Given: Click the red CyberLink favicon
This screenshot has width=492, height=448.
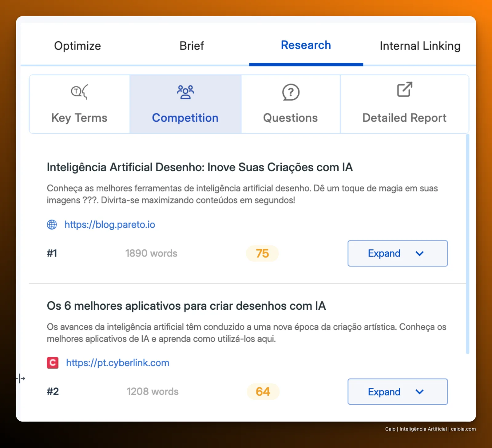Looking at the screenshot, I should (53, 363).
